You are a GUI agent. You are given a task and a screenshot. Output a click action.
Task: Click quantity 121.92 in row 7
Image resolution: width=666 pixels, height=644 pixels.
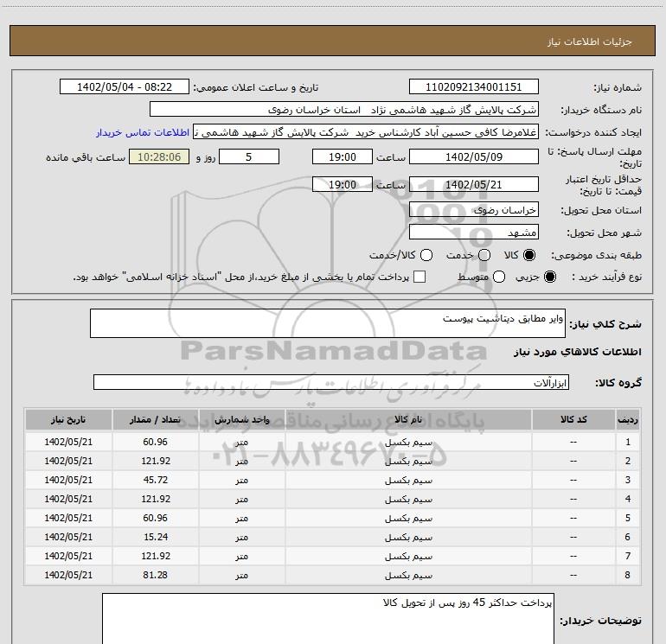point(156,556)
